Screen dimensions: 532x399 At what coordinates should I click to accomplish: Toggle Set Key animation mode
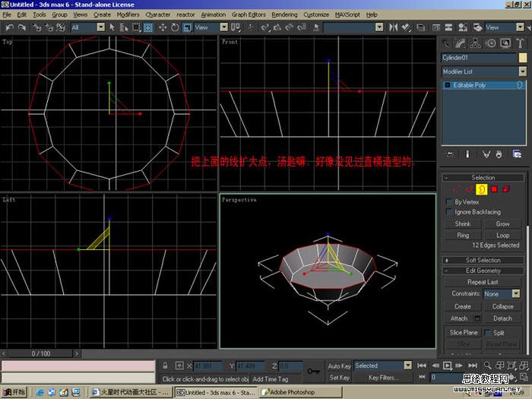tap(339, 378)
